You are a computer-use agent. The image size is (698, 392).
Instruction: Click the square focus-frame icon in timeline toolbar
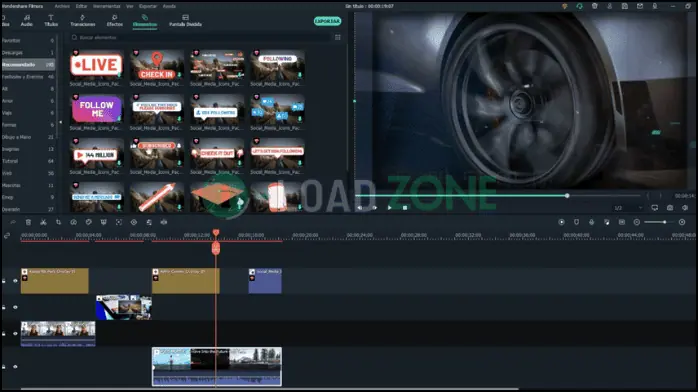(119, 222)
